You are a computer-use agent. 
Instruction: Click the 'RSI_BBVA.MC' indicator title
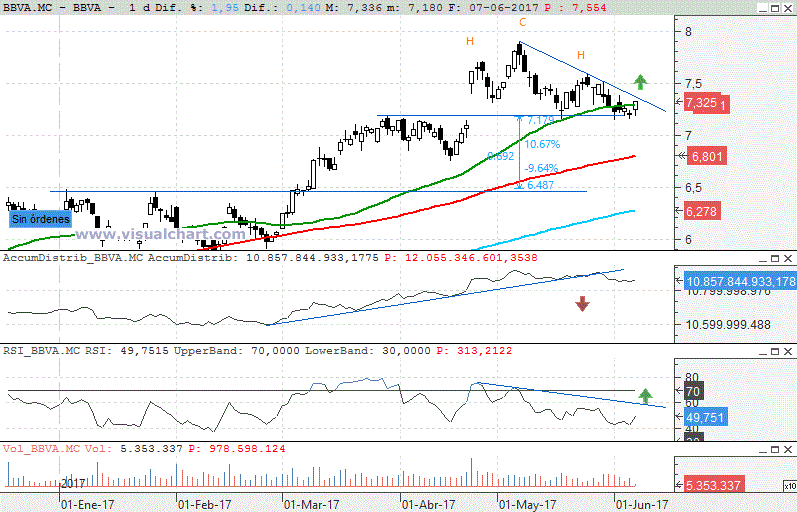[42, 351]
